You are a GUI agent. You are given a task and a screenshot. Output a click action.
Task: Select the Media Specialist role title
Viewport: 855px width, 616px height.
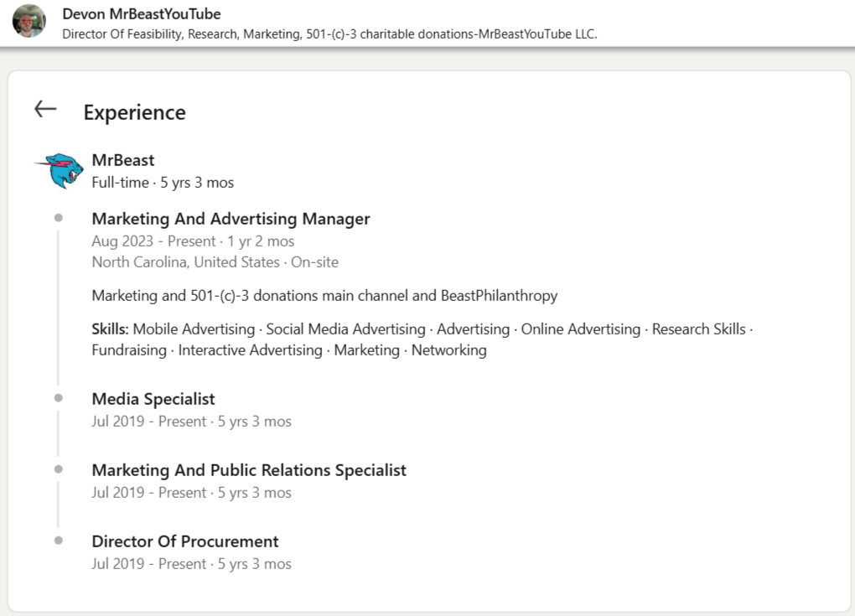pyautogui.click(x=153, y=399)
